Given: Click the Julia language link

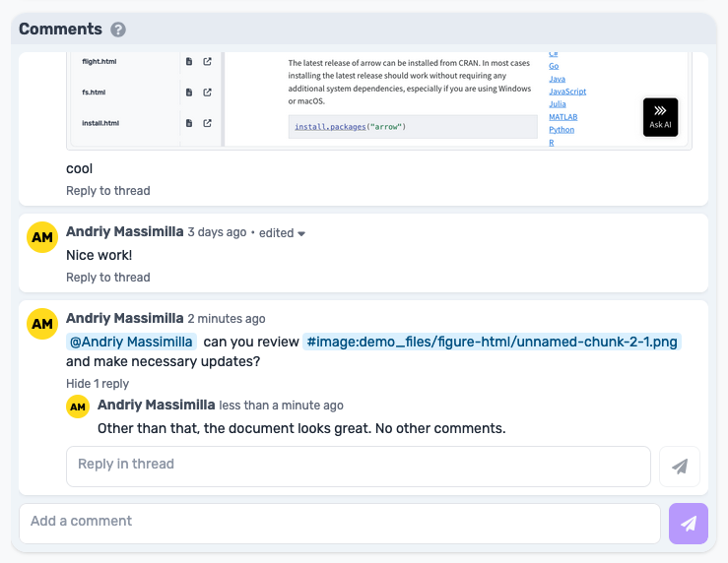Looking at the screenshot, I should point(558,104).
